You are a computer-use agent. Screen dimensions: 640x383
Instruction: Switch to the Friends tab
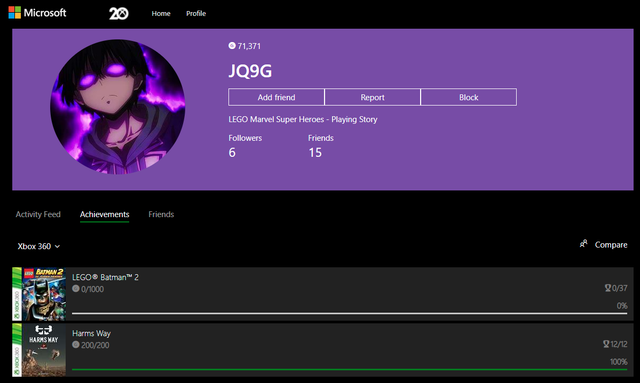click(x=161, y=214)
